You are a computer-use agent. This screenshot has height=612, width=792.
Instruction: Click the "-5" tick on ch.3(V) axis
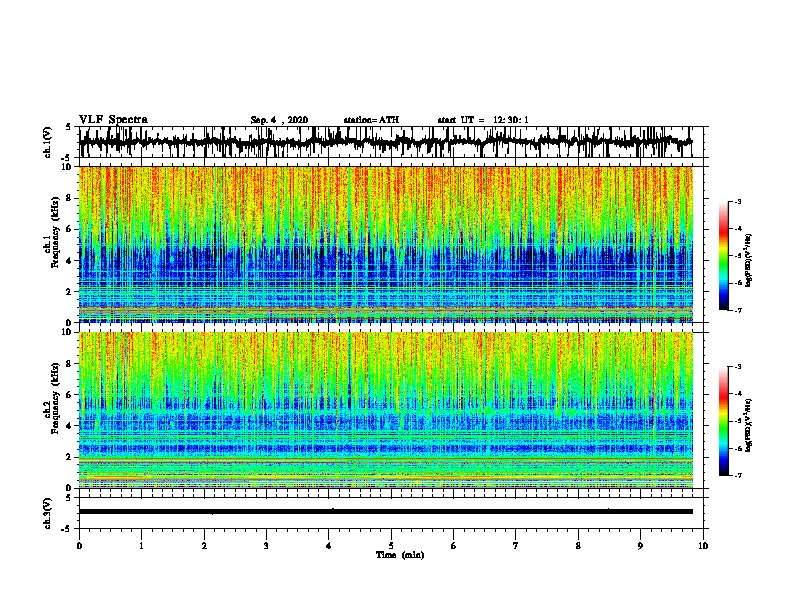point(67,529)
